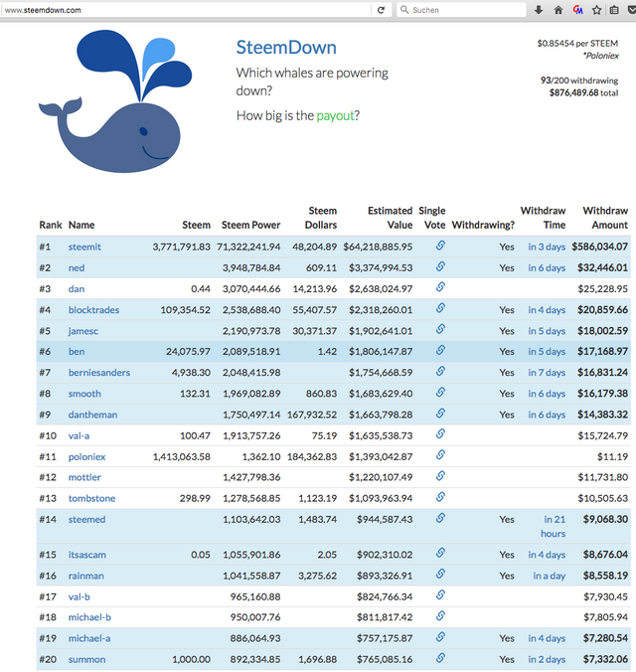Open the dantheman account name link
636x672 pixels.
click(x=92, y=415)
